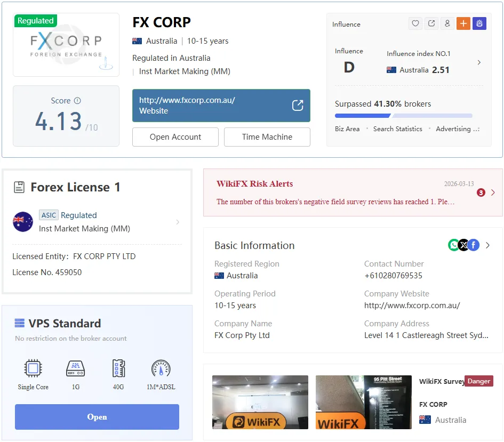Open the first WikiFX office survey photo
The image size is (504, 442).
pyautogui.click(x=260, y=402)
